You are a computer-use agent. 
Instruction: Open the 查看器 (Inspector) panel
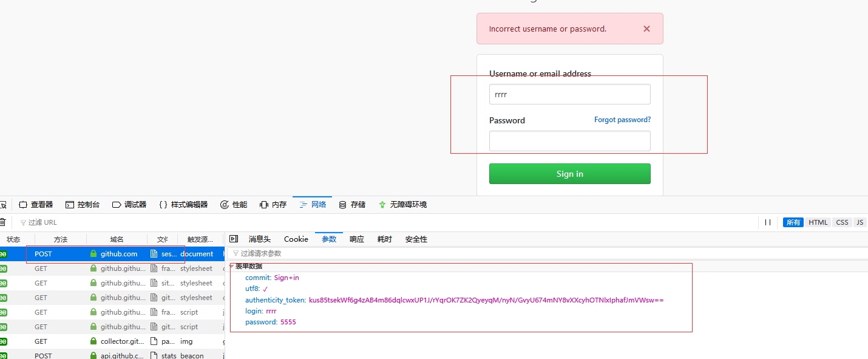(x=36, y=205)
